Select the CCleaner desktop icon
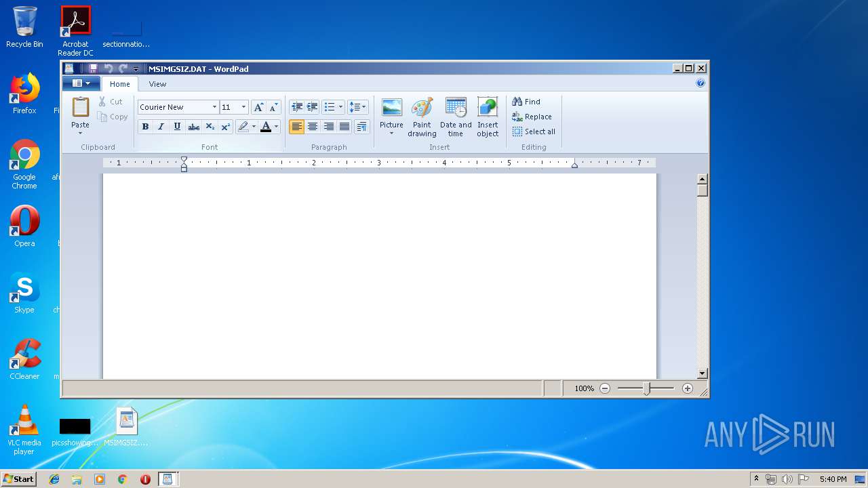The width and height of the screenshot is (868, 488). pos(24,359)
